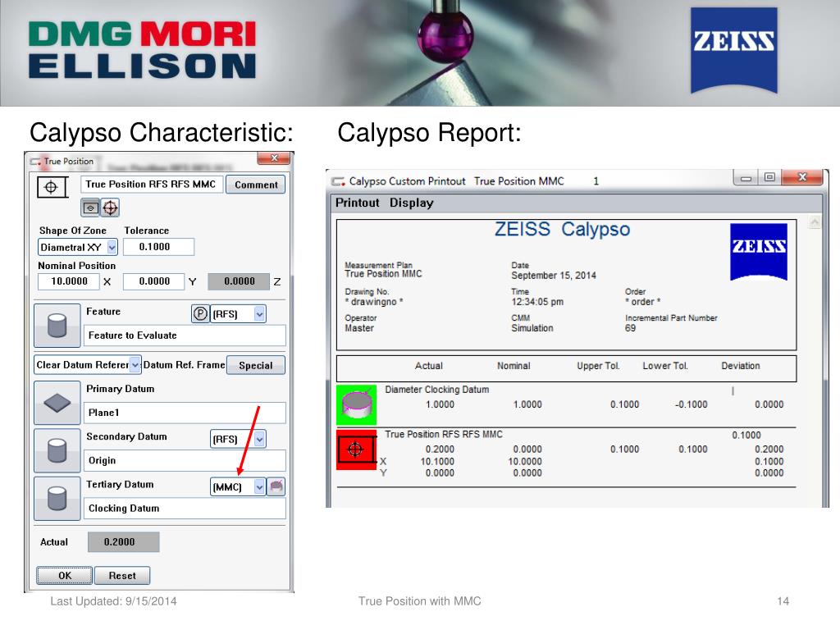Screen dimensions: 840x630
Task: Click the Feature to Evaluate field
Action: pyautogui.click(x=185, y=336)
